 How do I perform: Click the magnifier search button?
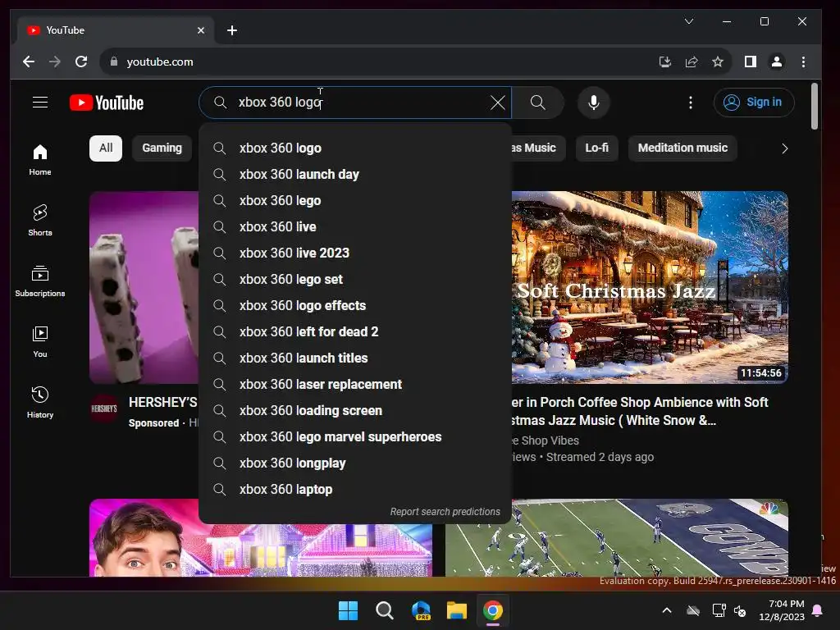[x=538, y=103]
